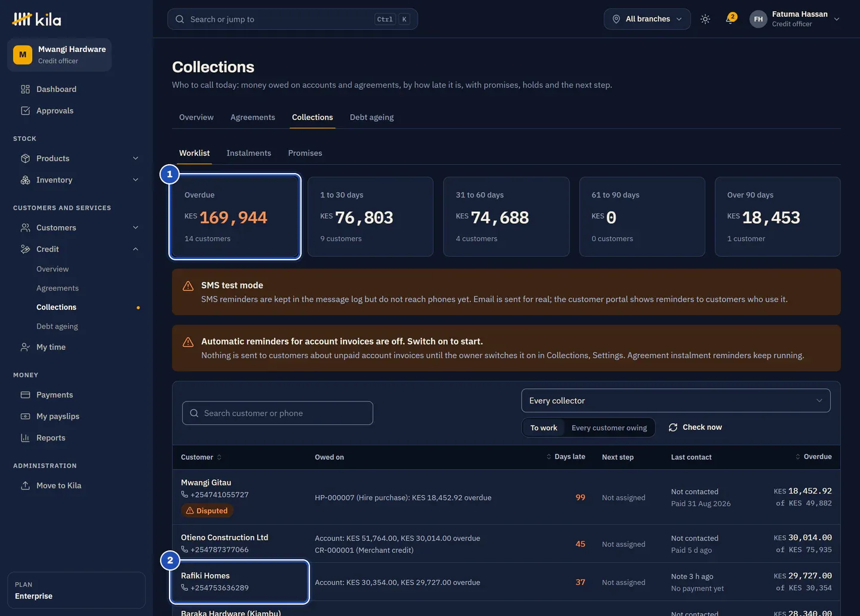Open the Promises sub-tab
The image size is (860, 616).
click(305, 153)
